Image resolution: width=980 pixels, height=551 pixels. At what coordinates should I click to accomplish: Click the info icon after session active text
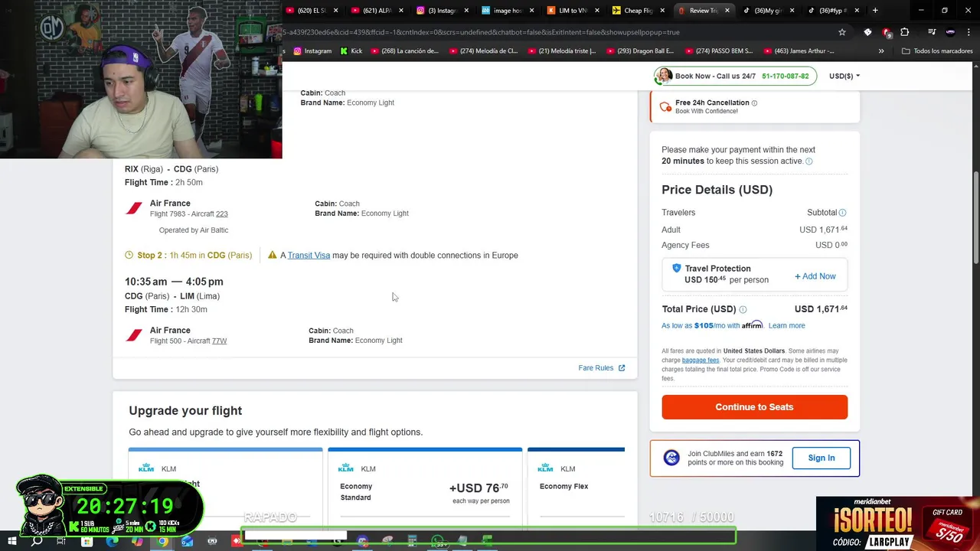pos(809,161)
